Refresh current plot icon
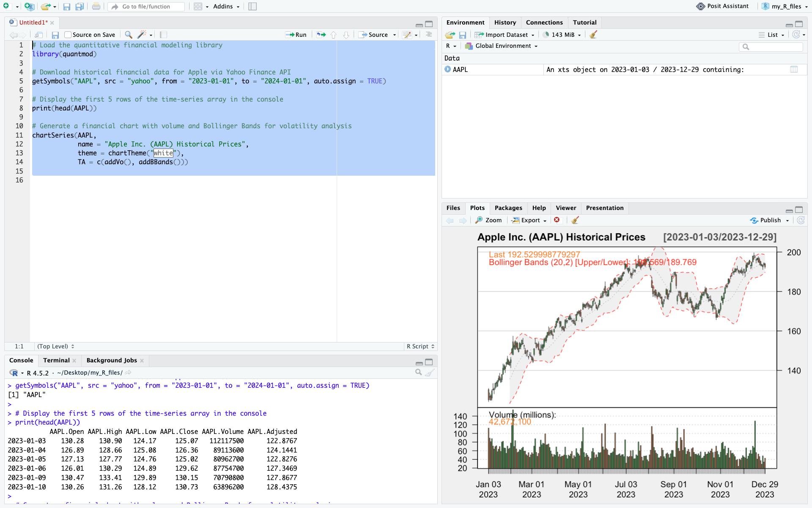 pos(801,220)
